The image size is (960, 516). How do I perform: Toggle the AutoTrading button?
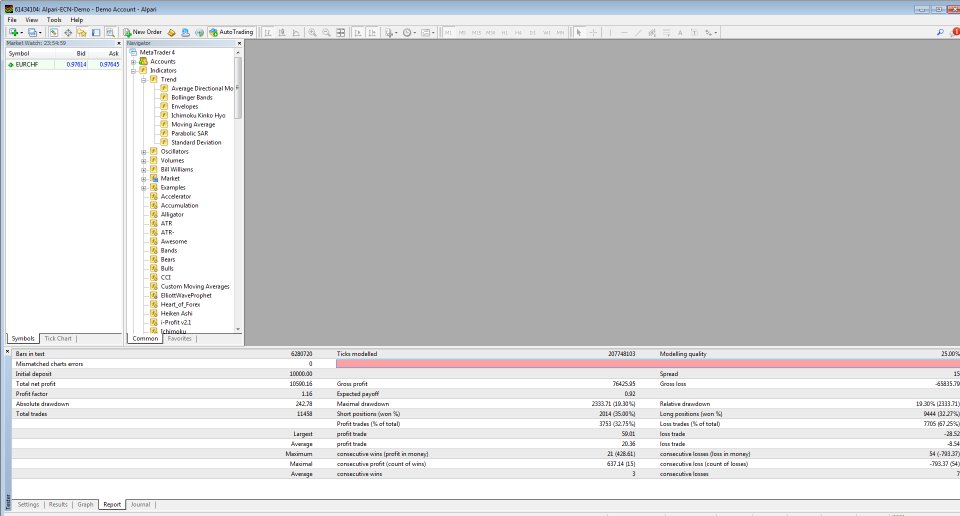[232, 32]
